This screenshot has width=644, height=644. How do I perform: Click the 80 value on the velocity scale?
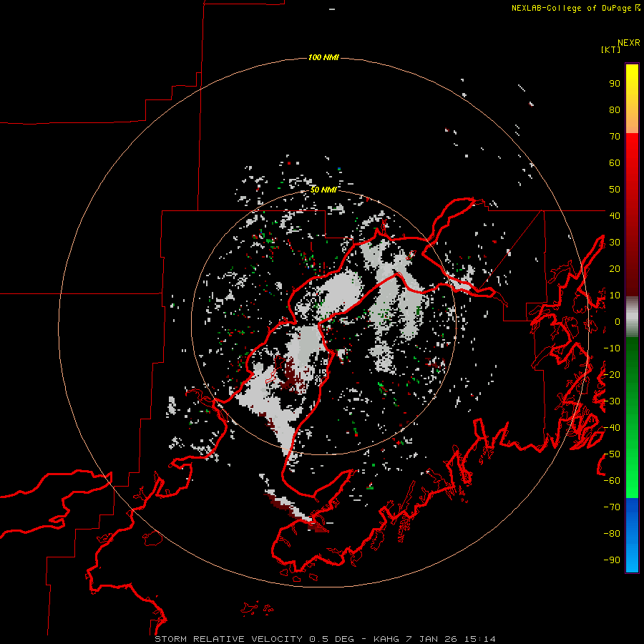click(615, 110)
